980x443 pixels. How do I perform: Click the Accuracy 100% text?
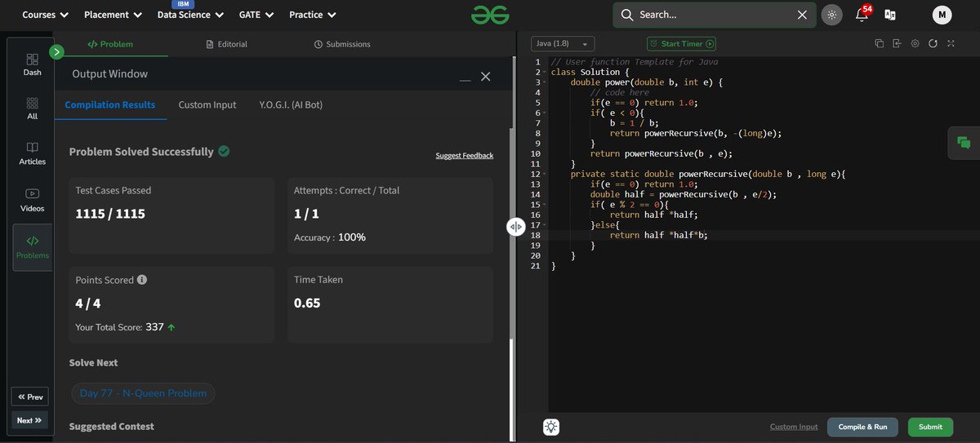330,237
